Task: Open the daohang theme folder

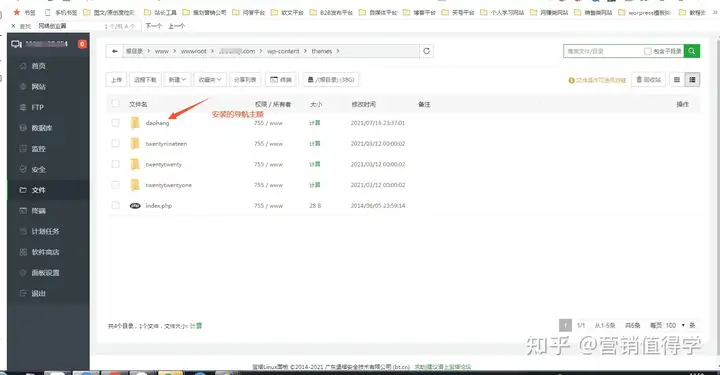Action: click(x=157, y=123)
